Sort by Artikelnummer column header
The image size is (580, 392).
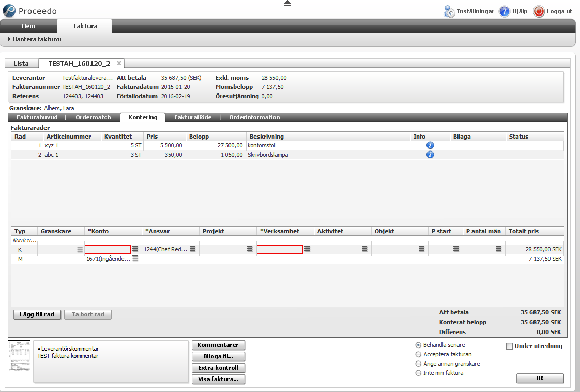[72, 137]
